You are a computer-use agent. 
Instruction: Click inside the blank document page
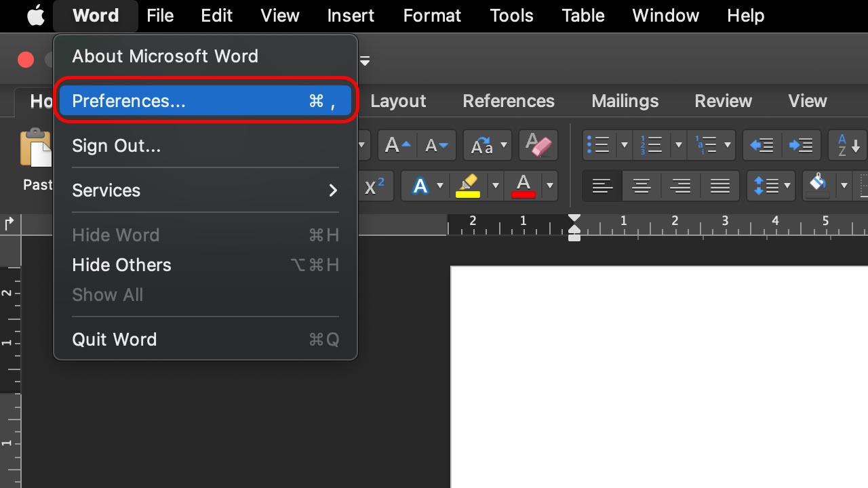point(659,377)
